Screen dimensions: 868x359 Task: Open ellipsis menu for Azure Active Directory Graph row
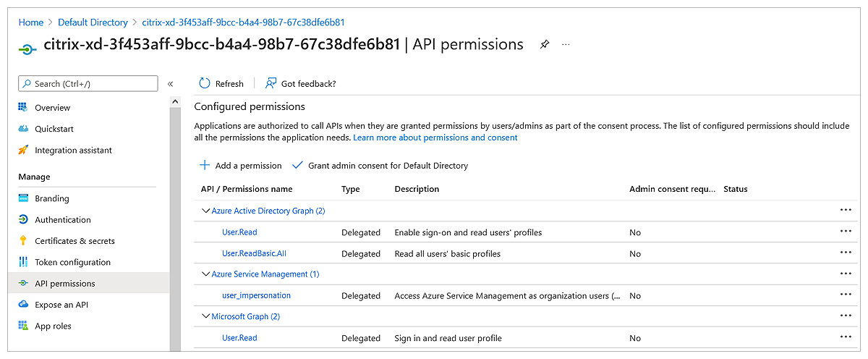click(846, 211)
